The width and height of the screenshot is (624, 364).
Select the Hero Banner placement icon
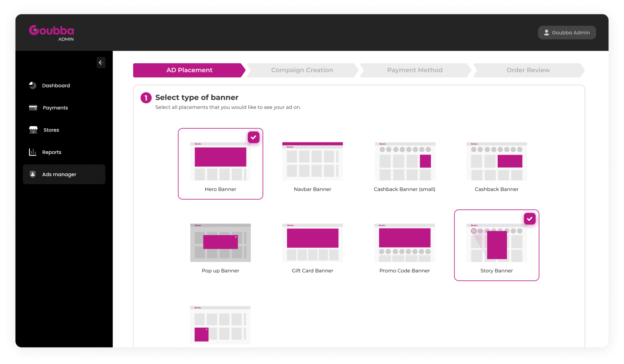click(x=220, y=160)
